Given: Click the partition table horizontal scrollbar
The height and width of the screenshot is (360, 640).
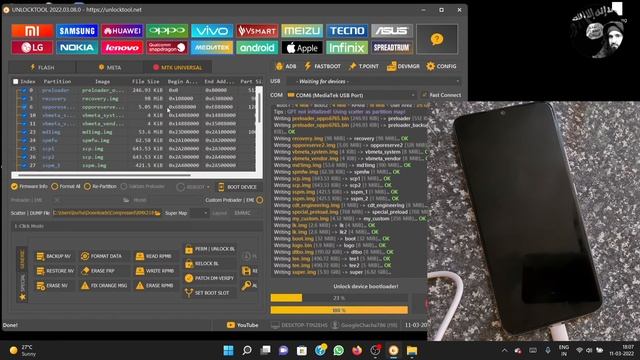Looking at the screenshot, I should pos(104,175).
